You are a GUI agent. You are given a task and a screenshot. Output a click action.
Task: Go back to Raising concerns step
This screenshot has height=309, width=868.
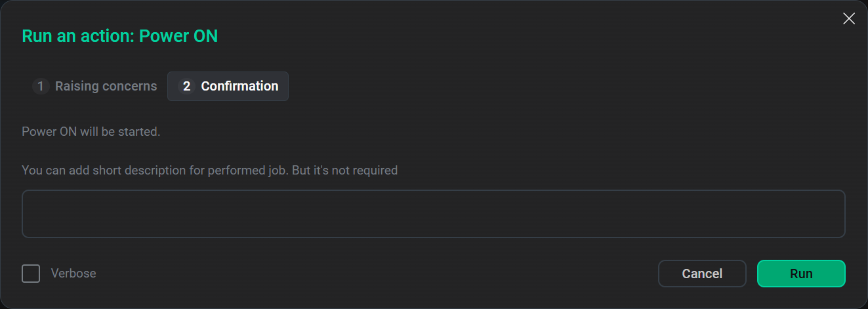(95, 86)
